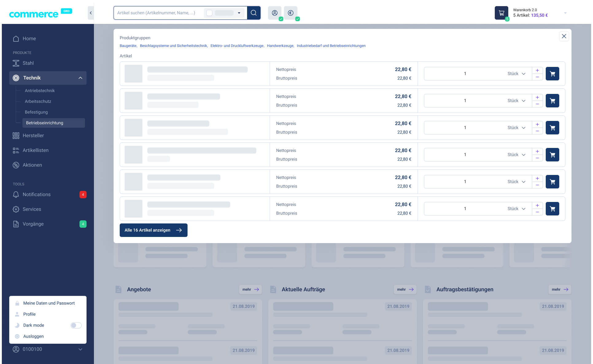
Task: Click the article search input field
Action: pos(157,13)
